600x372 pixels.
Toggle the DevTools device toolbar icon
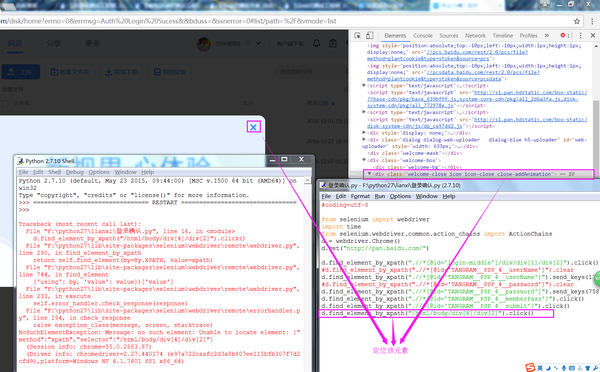(369, 35)
